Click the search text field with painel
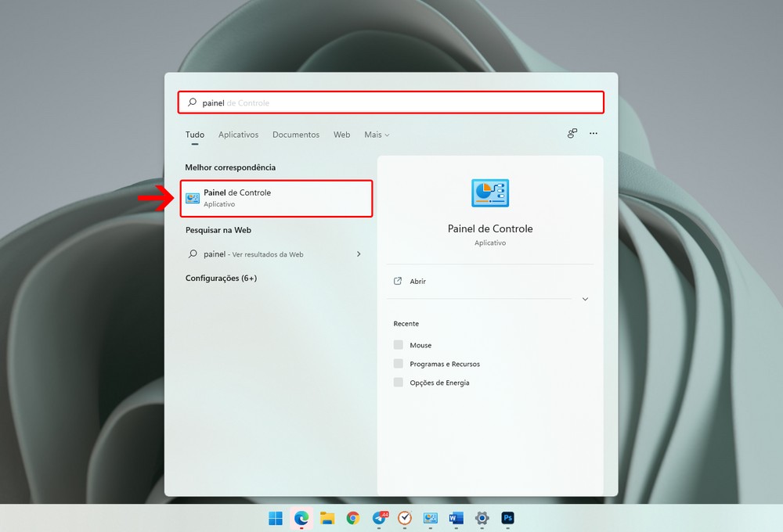Viewport: 783px width, 532px height. (391, 102)
